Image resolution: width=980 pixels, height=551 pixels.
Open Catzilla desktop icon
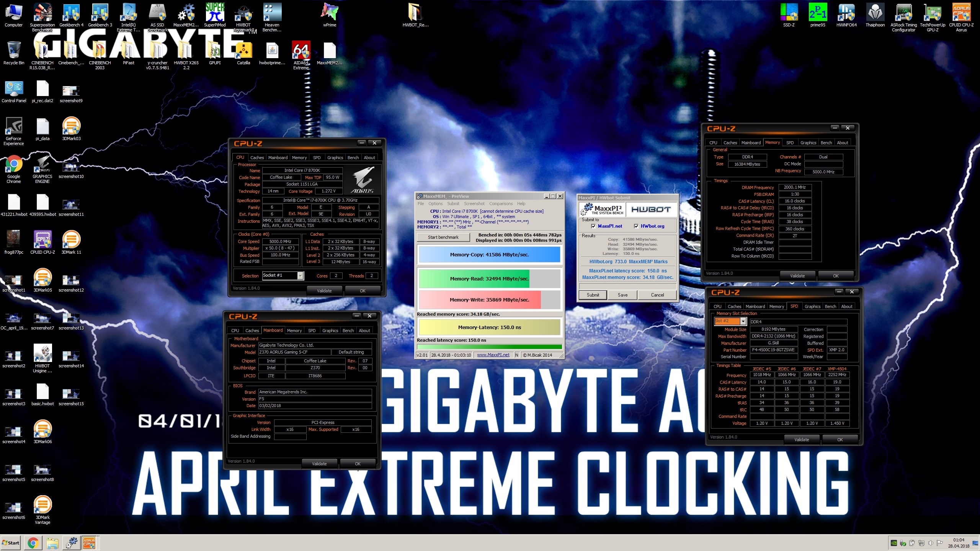coord(243,53)
